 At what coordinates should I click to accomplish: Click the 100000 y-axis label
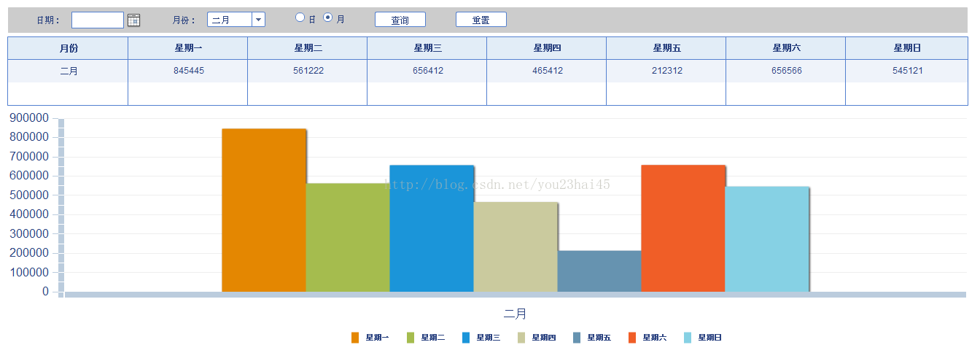[30, 272]
